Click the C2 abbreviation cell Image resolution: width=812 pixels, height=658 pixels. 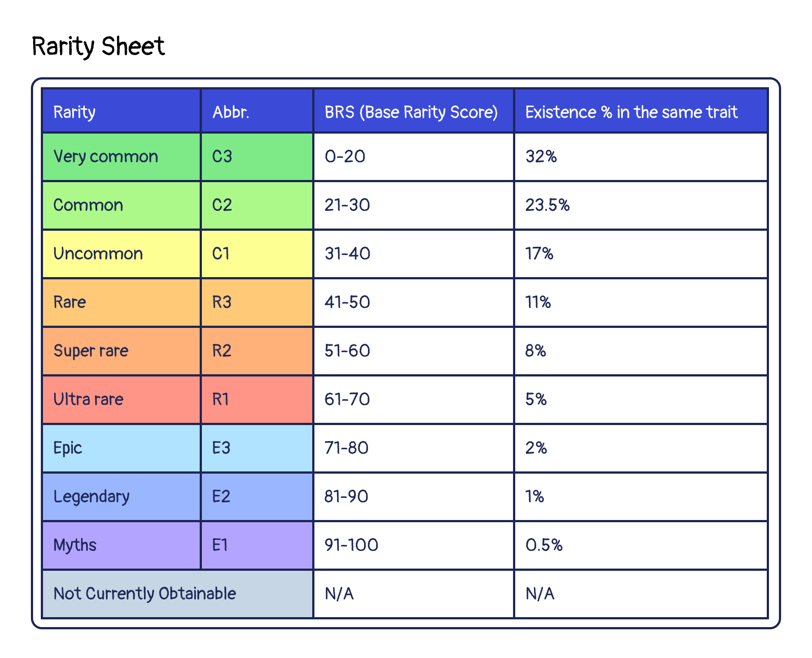point(257,205)
